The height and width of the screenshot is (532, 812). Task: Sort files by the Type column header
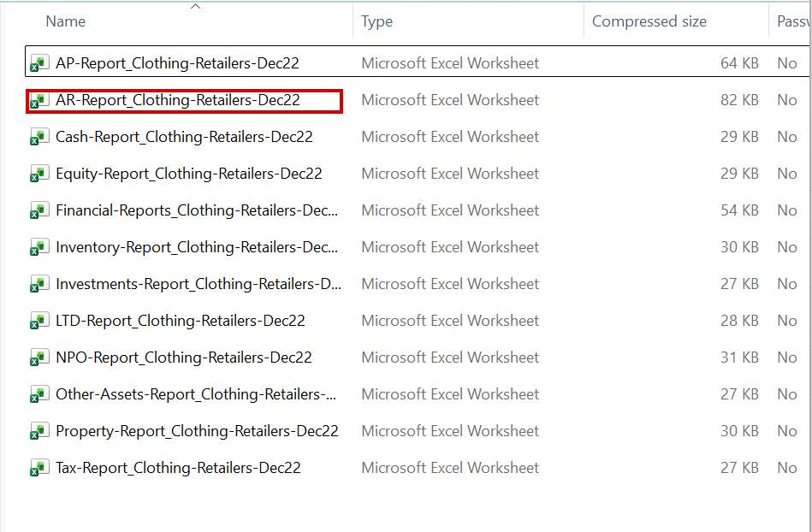pyautogui.click(x=377, y=21)
